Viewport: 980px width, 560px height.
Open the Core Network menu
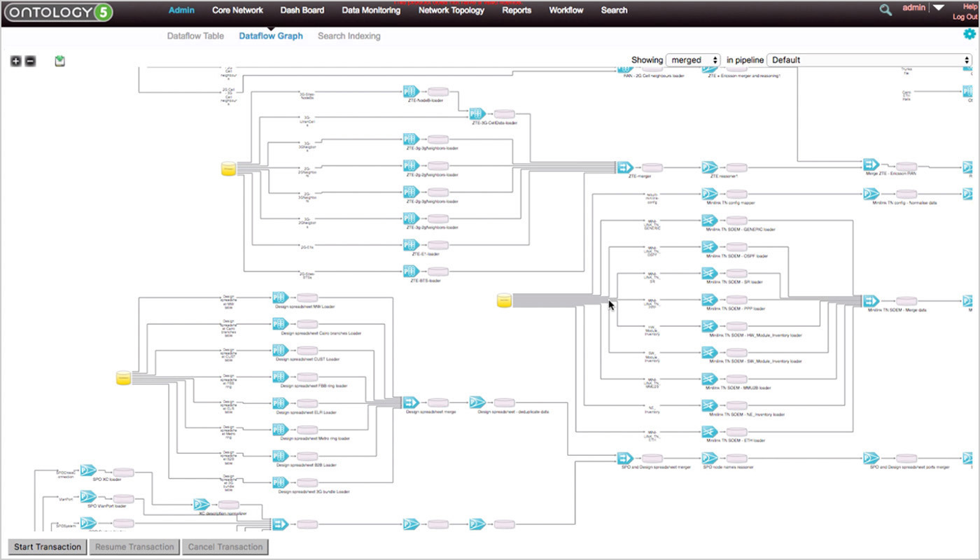click(238, 10)
